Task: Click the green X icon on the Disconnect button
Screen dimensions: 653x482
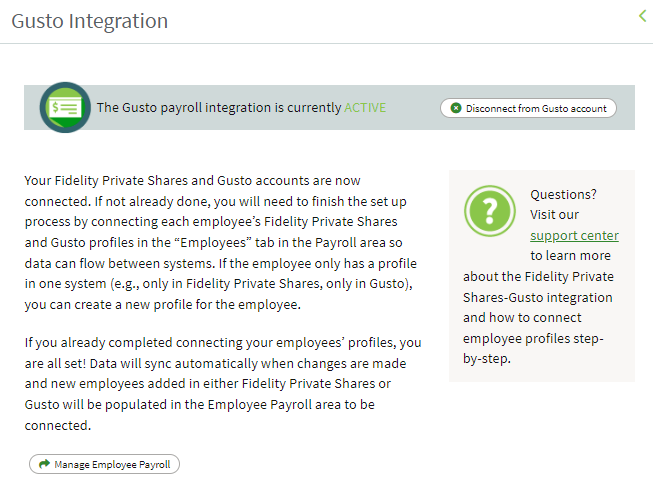Action: point(456,108)
